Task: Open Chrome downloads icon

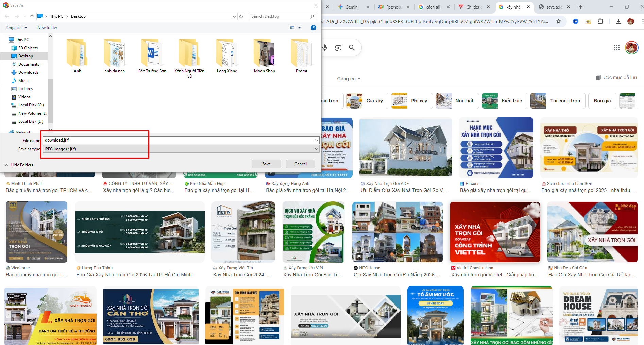Action: (x=618, y=21)
